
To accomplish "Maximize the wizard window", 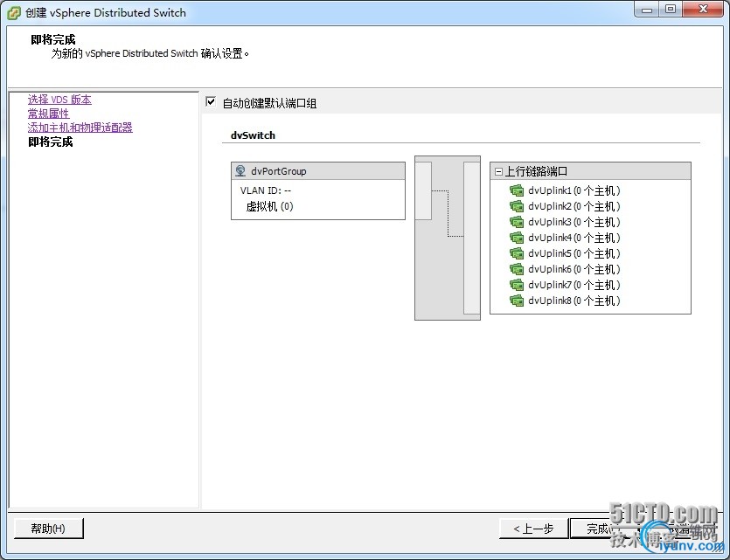I will [671, 10].
